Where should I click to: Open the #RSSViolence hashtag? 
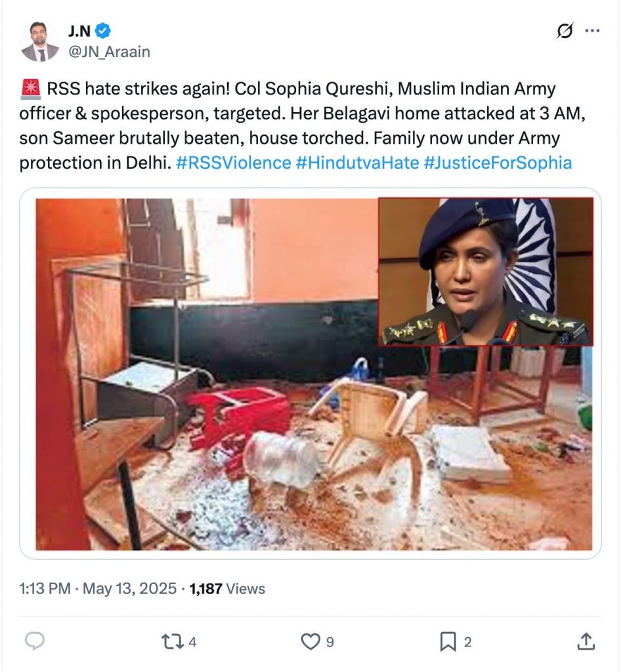pos(234,162)
